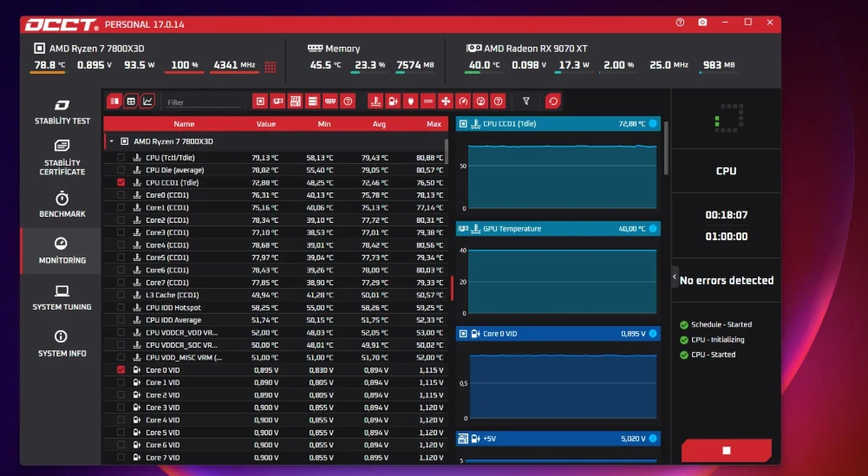Select the CPU VDD_MISC VRM row
Image resolution: width=868 pixels, height=476 pixels.
(x=276, y=357)
